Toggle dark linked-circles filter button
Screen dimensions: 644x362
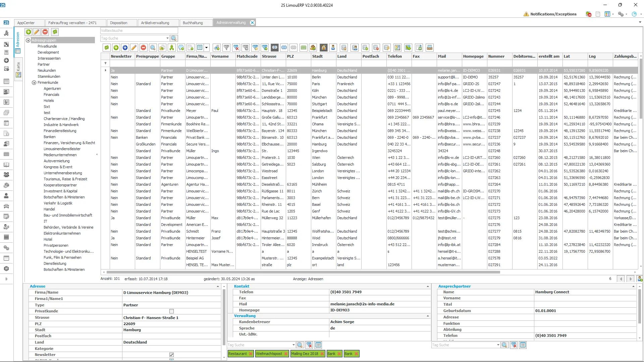pos(275,48)
